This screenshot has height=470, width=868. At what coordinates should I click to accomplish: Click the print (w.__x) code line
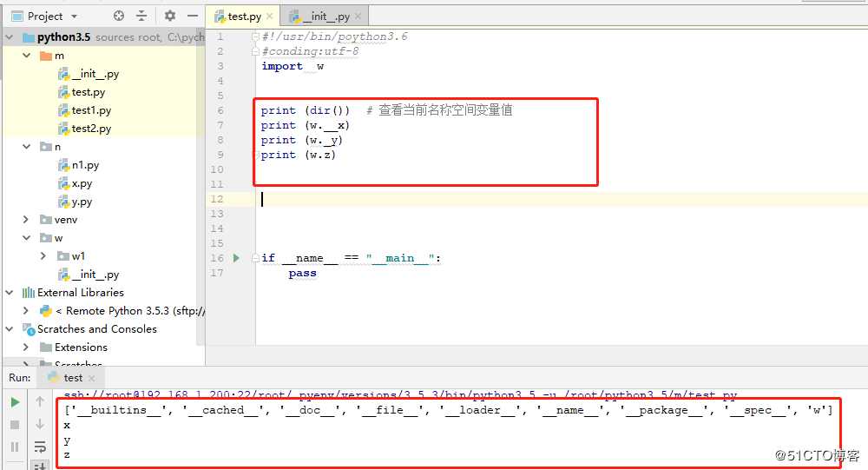point(306,125)
